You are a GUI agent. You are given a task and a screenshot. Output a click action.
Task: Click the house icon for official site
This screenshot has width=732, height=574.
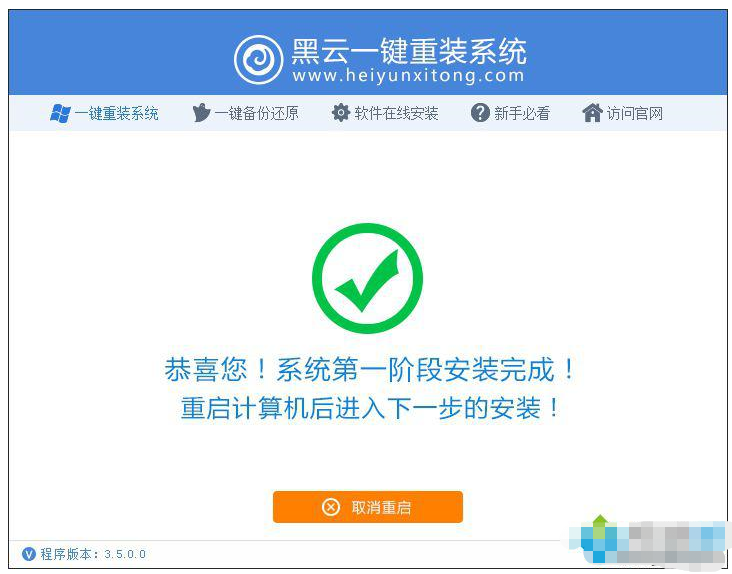tap(592, 113)
